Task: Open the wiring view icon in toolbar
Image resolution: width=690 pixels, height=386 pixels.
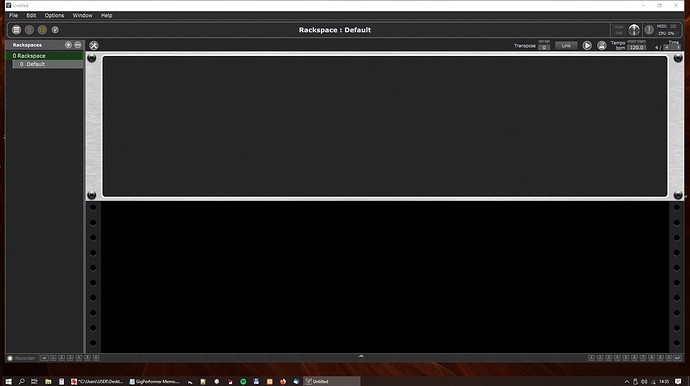Action: 29,30
